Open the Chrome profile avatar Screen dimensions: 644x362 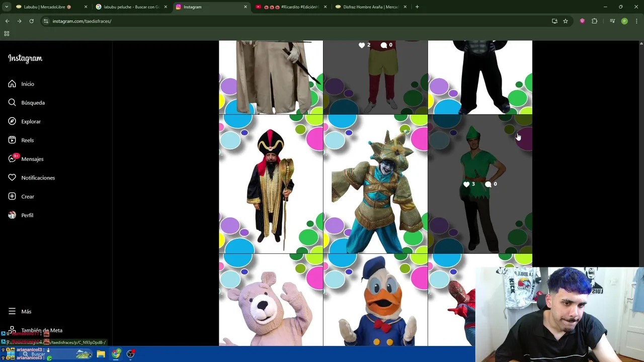tap(624, 21)
